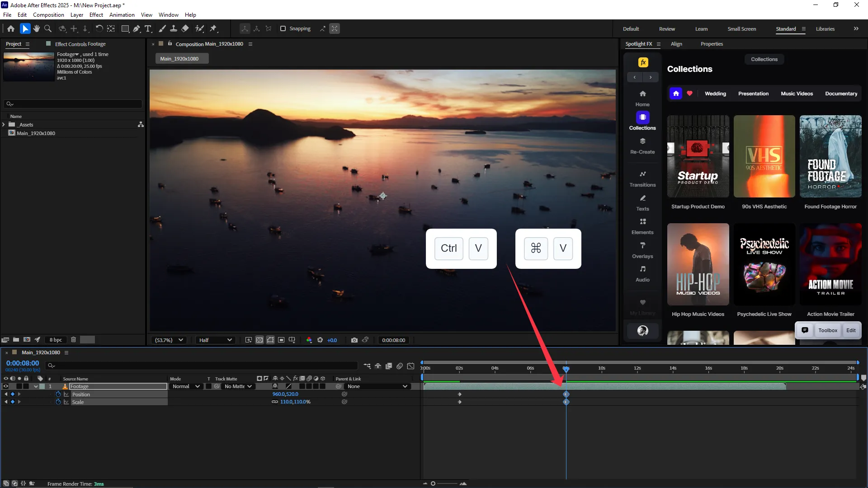Select the Music Videos category

click(x=797, y=94)
